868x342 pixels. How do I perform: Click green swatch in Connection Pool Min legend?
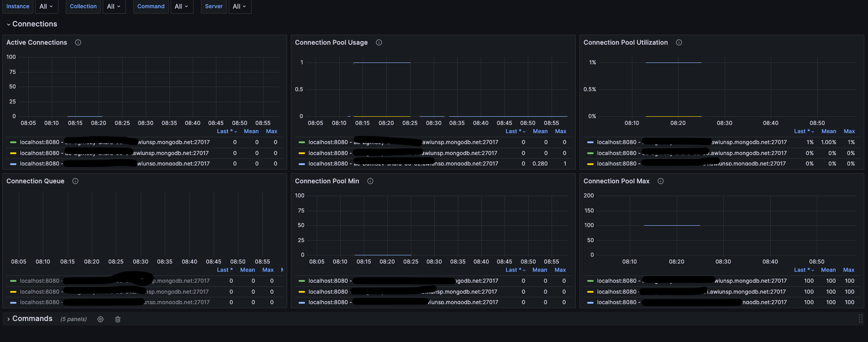[x=302, y=281]
